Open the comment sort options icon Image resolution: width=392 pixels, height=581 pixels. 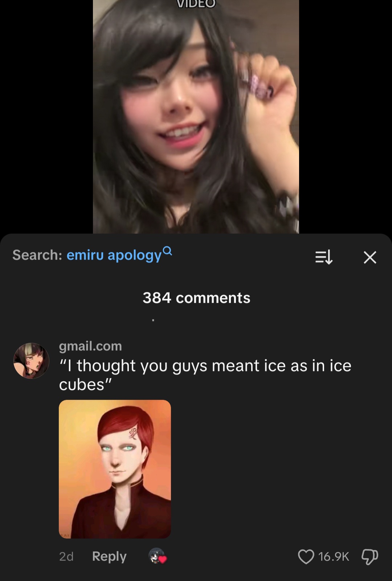[323, 257]
